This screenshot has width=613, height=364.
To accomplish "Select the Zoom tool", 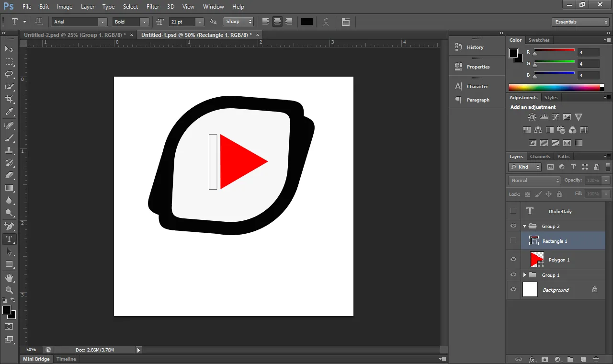I will 9,290.
